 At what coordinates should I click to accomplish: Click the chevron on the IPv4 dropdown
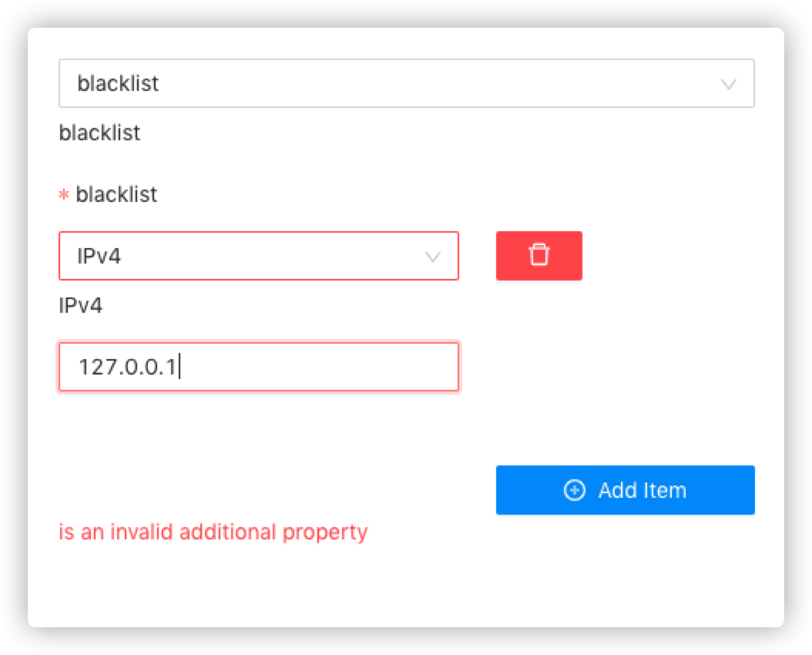tap(431, 256)
